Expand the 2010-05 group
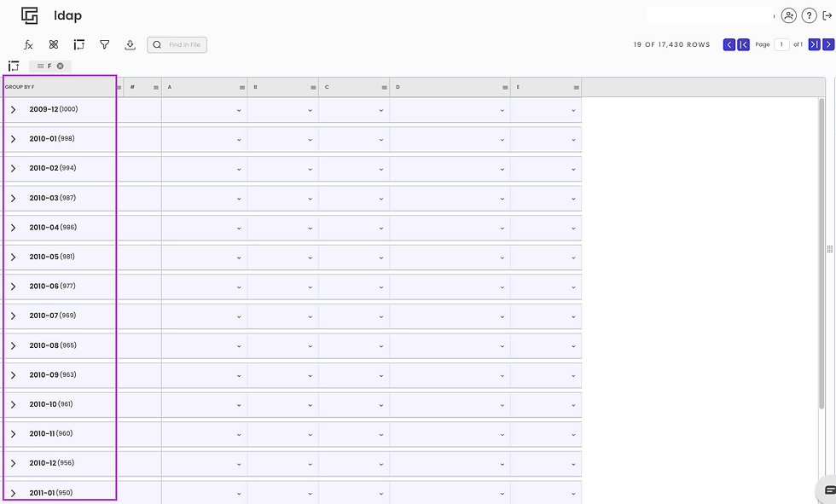 [14, 257]
